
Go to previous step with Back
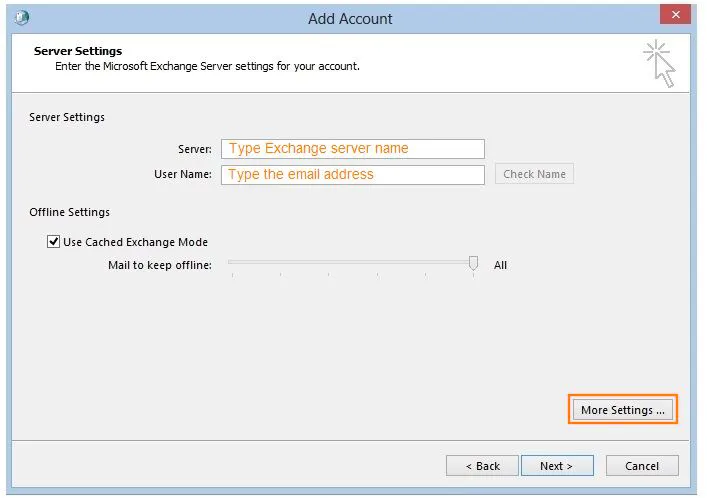[482, 466]
